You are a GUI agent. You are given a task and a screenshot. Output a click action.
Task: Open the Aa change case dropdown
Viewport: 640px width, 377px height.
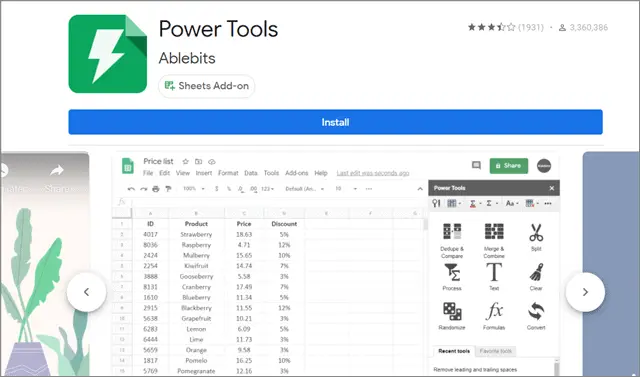click(512, 203)
